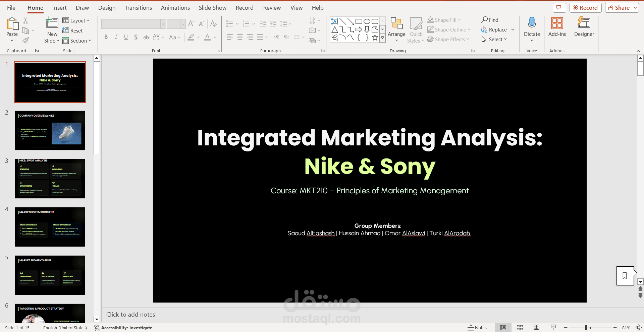Switch to the Design tab
The height and width of the screenshot is (332, 644).
click(x=107, y=8)
